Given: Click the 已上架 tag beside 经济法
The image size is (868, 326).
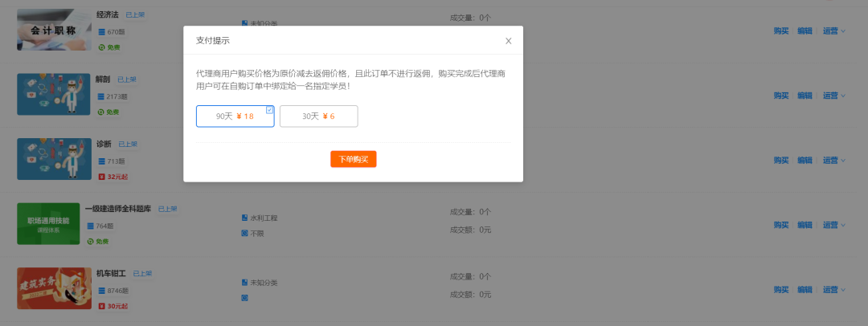Looking at the screenshot, I should [135, 15].
